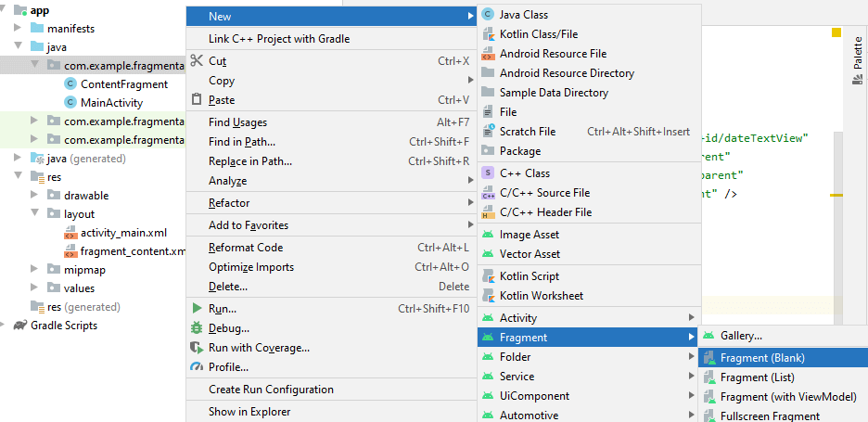This screenshot has height=422, width=868.
Task: Expand the manifests folder
Action: coord(18,29)
